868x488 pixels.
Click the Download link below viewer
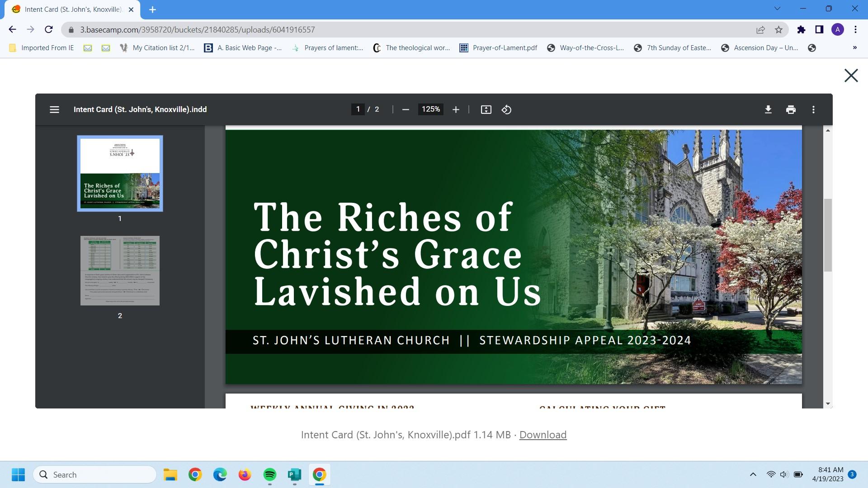[x=542, y=435]
